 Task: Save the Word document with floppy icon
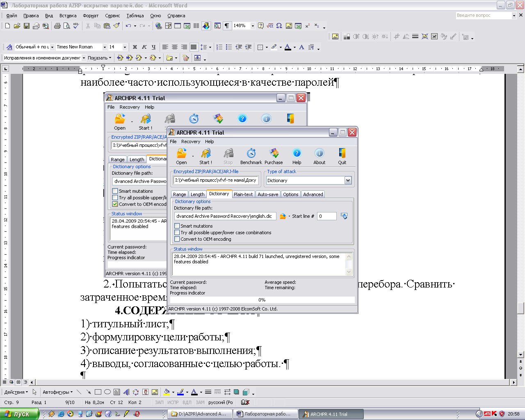pos(27,26)
